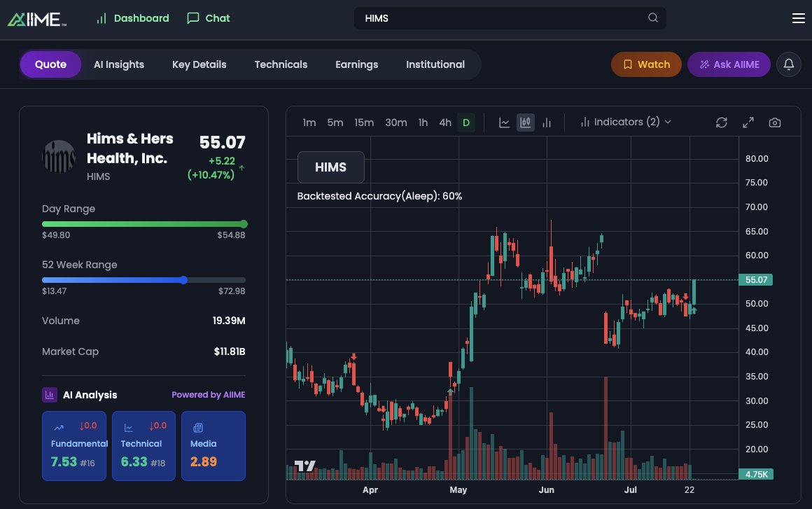Image resolution: width=812 pixels, height=509 pixels.
Task: Open the Dashboard page
Action: (x=132, y=18)
